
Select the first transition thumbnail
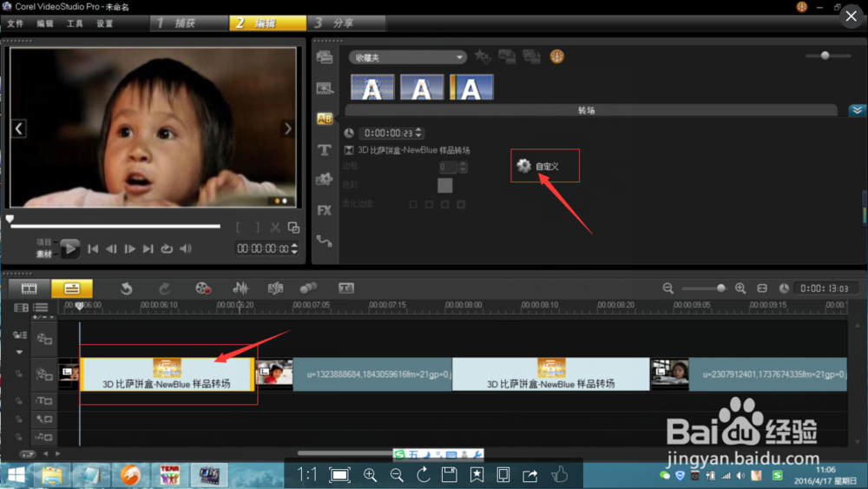(372, 87)
